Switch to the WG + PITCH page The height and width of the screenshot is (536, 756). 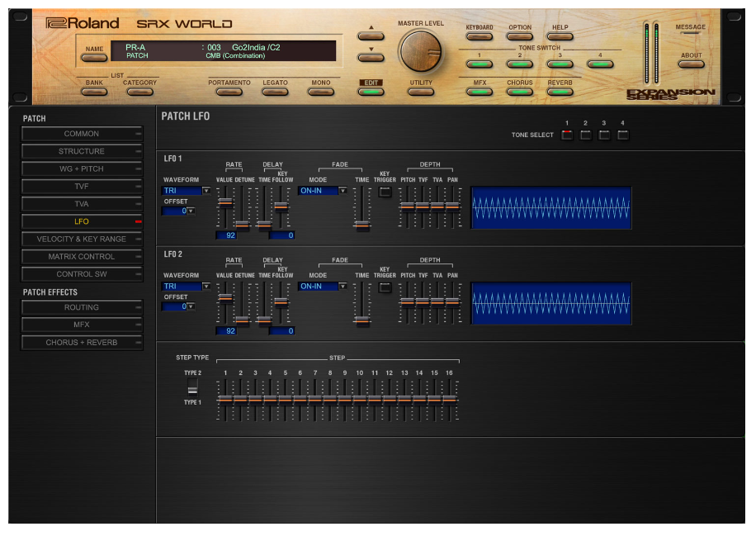[82, 168]
